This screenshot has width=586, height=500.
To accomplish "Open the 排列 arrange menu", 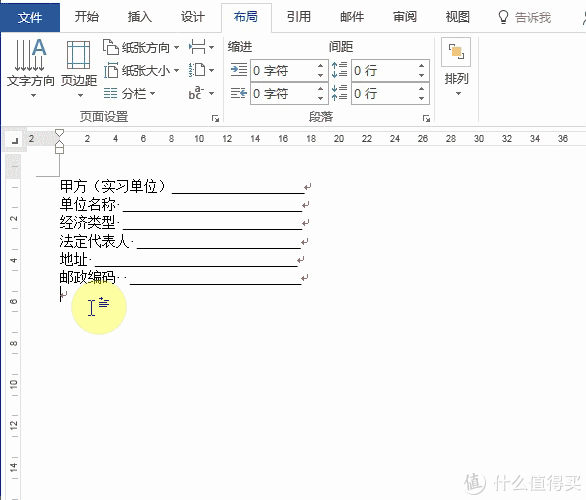I will click(456, 67).
